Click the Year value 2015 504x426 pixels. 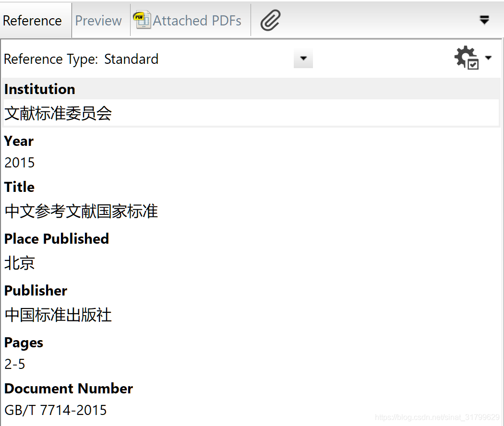[20, 163]
